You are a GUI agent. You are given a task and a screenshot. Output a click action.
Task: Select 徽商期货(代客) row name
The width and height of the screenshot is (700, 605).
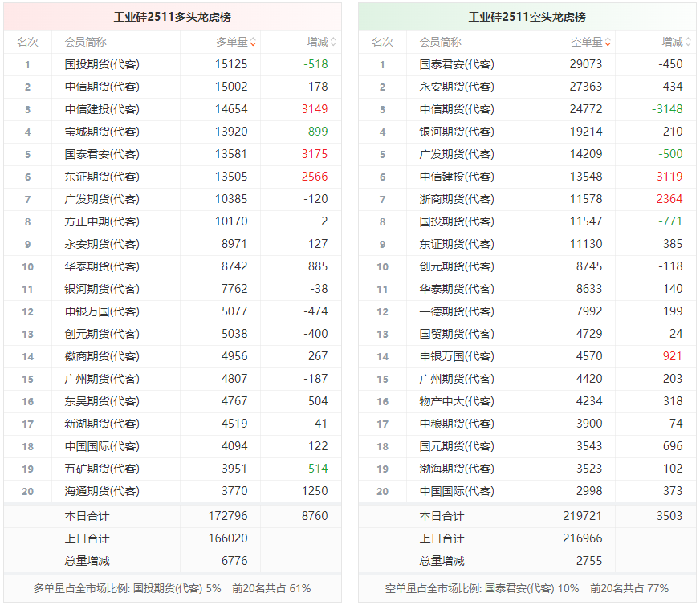[102, 356]
